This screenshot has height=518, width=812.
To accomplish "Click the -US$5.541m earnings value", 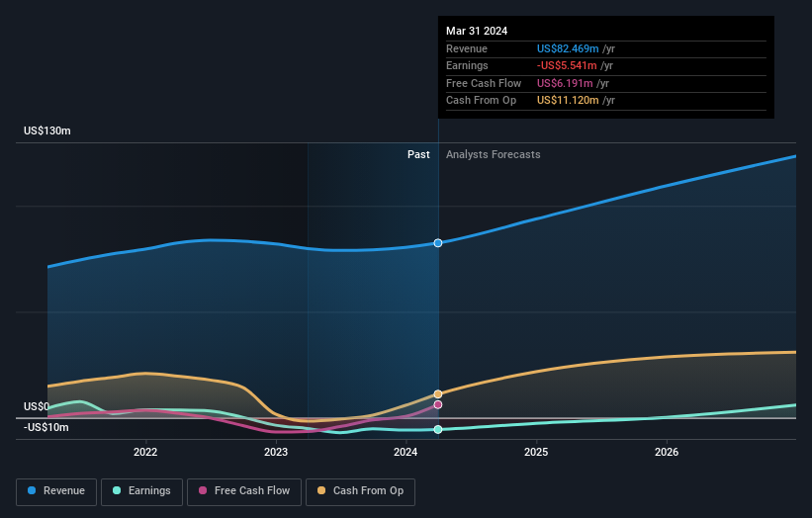I will coord(567,65).
